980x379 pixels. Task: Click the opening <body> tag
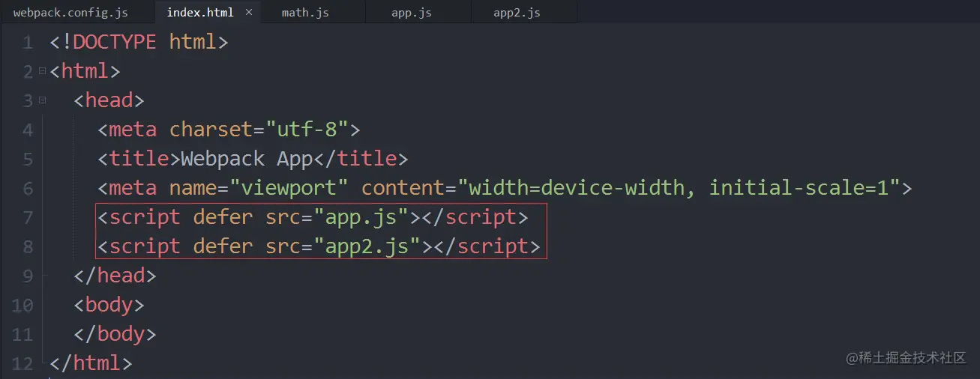coord(109,305)
